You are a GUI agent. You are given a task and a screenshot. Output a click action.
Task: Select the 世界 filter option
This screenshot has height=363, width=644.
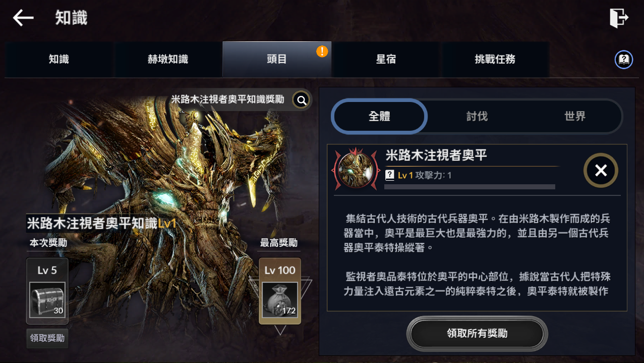(x=575, y=117)
